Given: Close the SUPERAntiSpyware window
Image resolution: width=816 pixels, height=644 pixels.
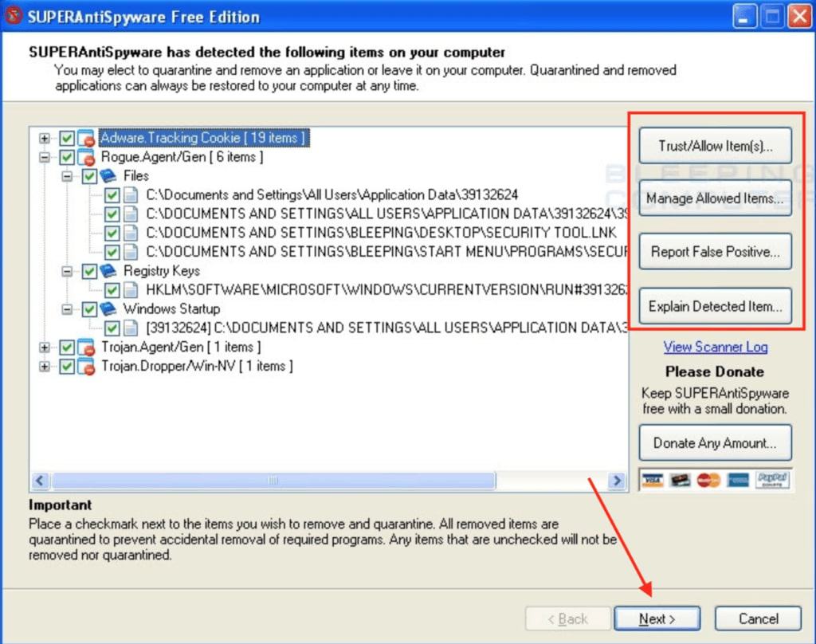Looking at the screenshot, I should tap(799, 17).
